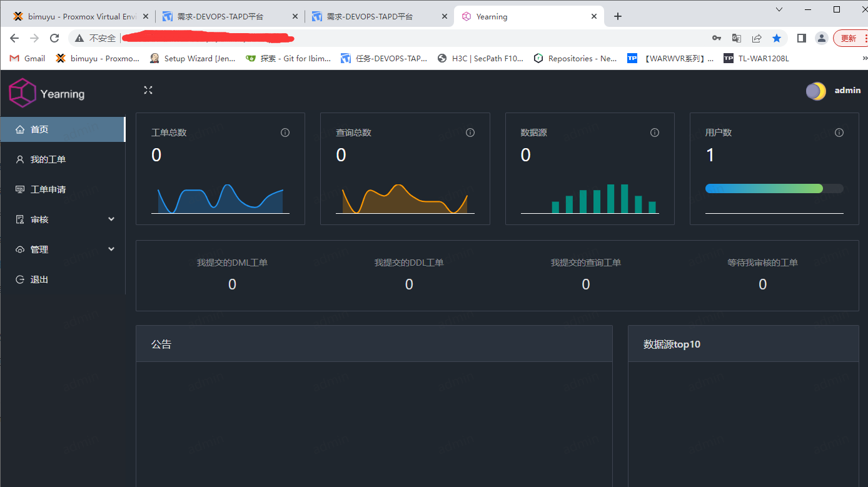The image size is (868, 487).
Task: Click the browser Forward arrow
Action: point(34,38)
